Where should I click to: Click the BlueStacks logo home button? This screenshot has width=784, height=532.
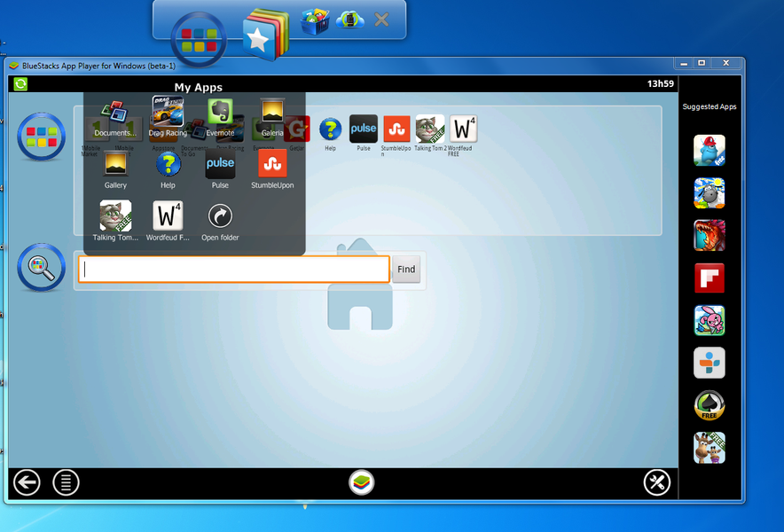pyautogui.click(x=361, y=482)
